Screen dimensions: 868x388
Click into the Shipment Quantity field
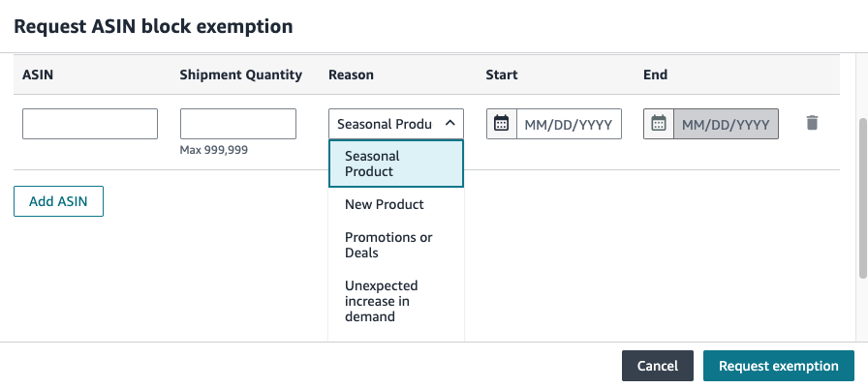coord(238,124)
